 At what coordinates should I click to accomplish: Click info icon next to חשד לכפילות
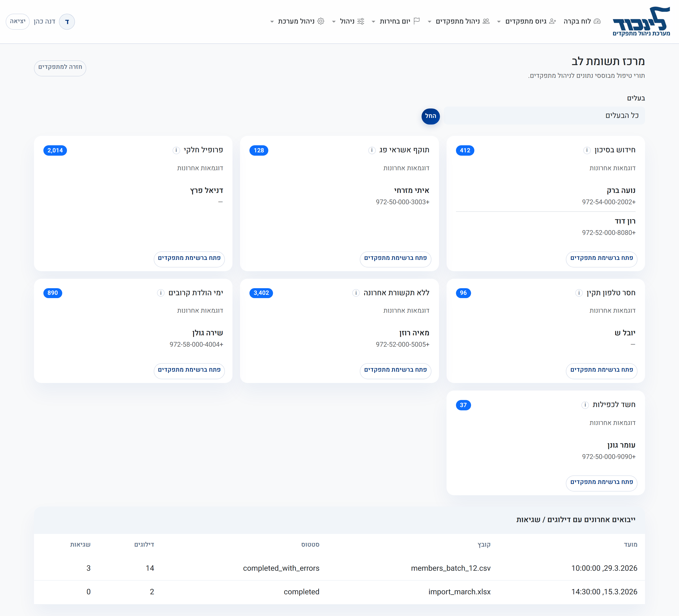click(x=585, y=405)
